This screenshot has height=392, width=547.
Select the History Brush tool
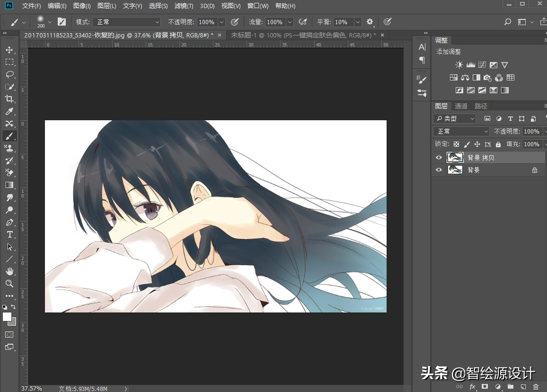[9, 160]
